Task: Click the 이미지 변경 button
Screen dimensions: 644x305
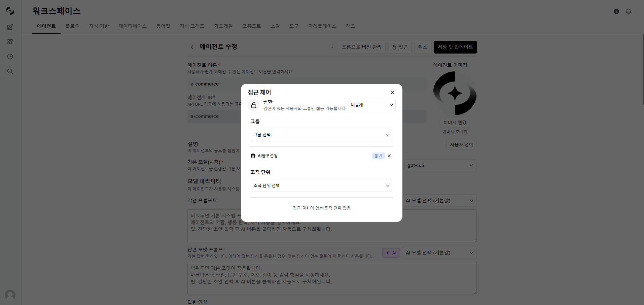Action: tap(455, 123)
